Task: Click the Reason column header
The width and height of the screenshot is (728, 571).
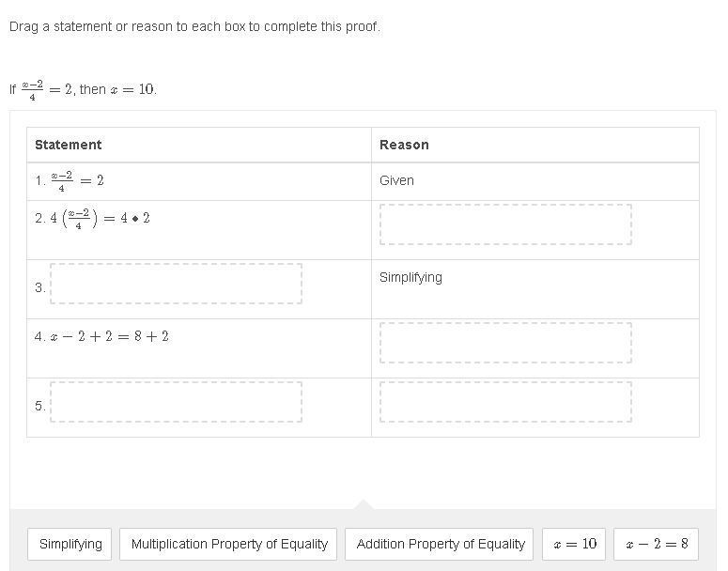Action: click(x=404, y=145)
